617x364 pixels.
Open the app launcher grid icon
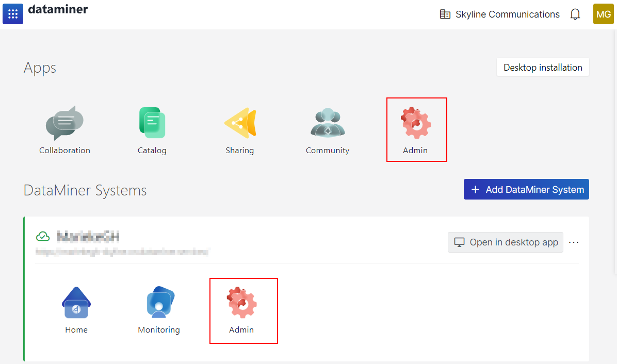point(12,14)
